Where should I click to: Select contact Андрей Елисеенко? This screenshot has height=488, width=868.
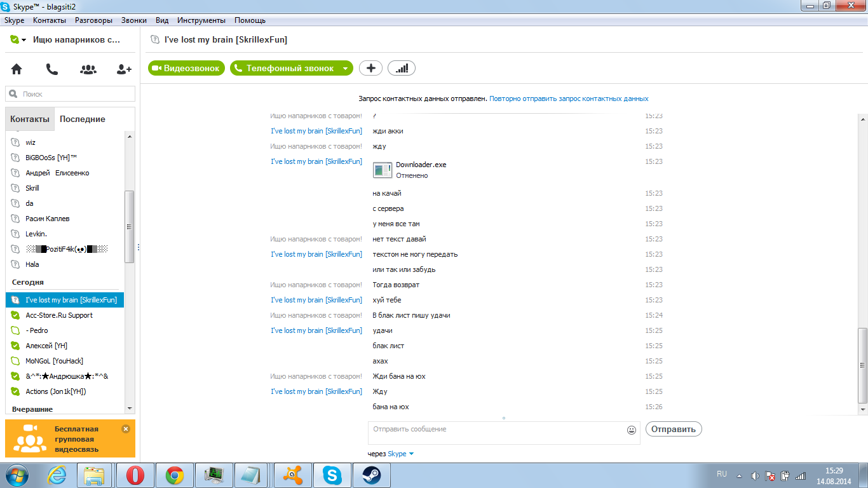point(65,173)
